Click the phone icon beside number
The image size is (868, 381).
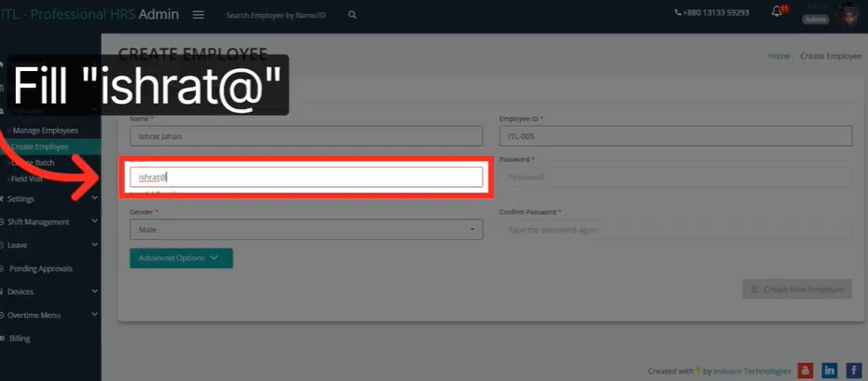(x=679, y=13)
